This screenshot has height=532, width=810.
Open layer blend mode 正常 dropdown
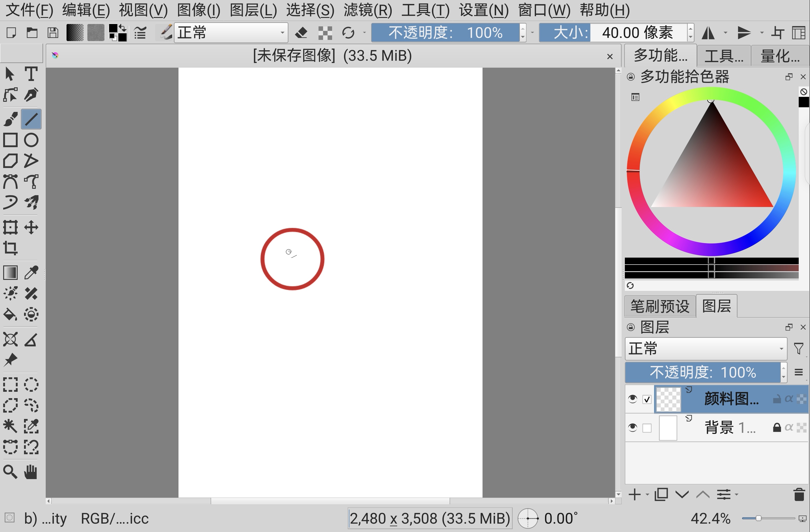pyautogui.click(x=706, y=349)
